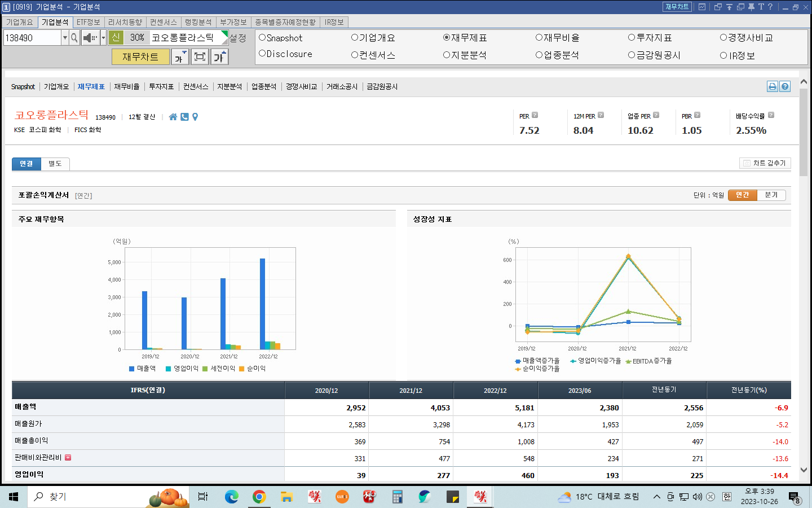Select the 기업개요 radio button
Screen dimensions: 812x508
click(x=355, y=38)
